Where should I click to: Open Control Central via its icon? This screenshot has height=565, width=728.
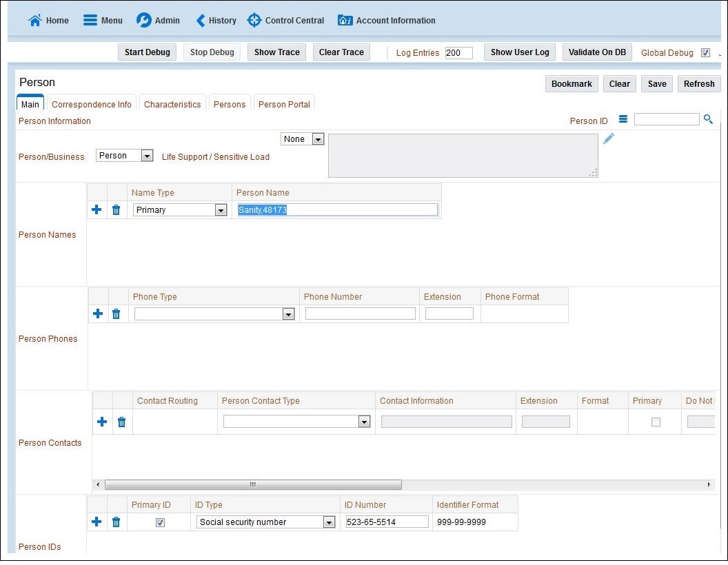254,20
